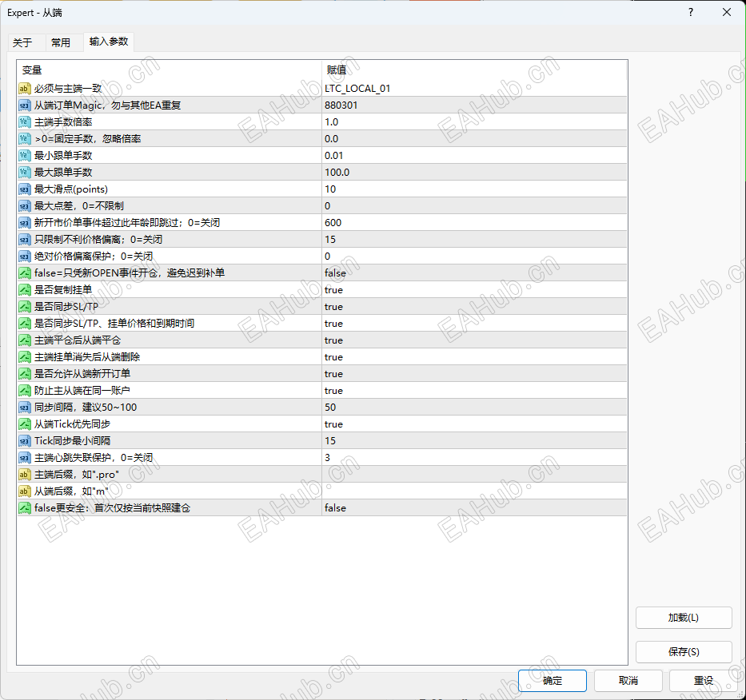746x700 pixels.
Task: Open the value for 是否允许从端新开订单
Action: [x=474, y=374]
